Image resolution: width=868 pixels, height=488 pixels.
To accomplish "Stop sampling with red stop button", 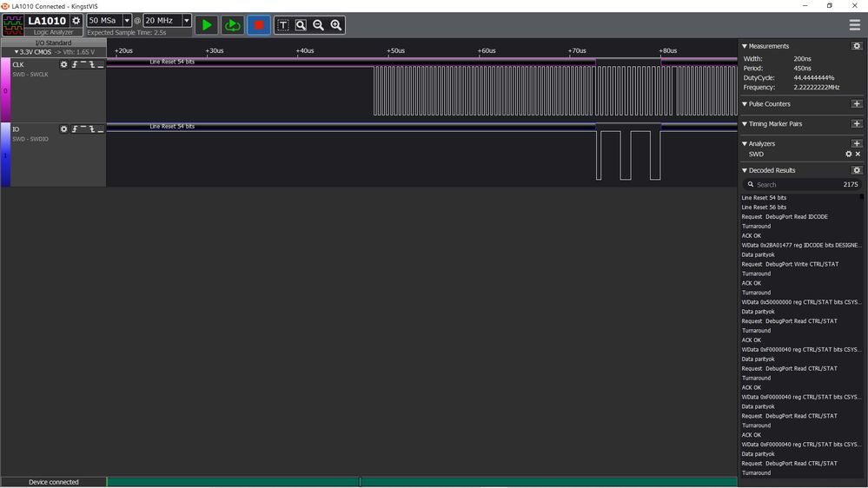I will click(259, 25).
